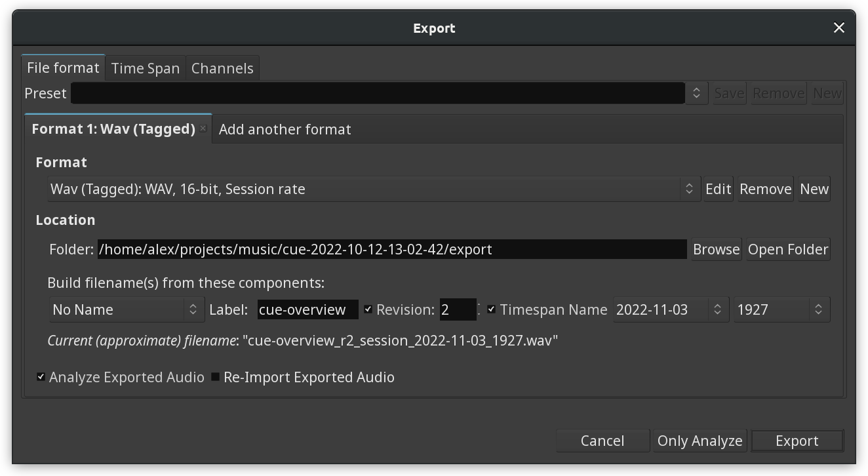Adjust the Revision number stepper arrows
The height and width of the screenshot is (476, 868).
pyautogui.click(x=479, y=309)
